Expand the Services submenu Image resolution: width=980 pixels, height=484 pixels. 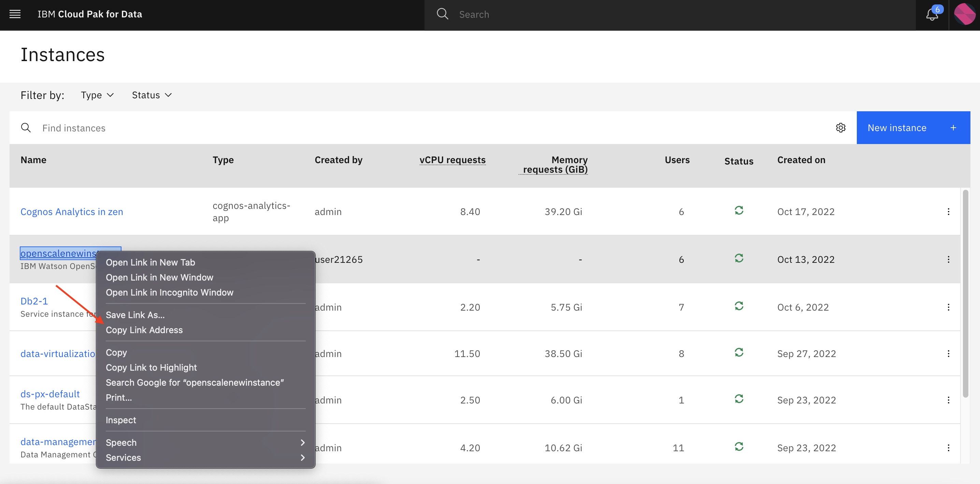(205, 458)
